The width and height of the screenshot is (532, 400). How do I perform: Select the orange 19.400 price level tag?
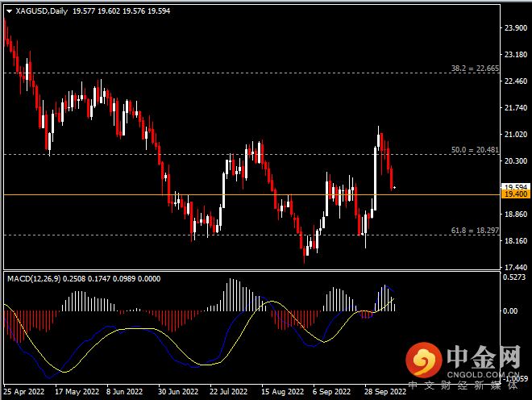click(516, 194)
